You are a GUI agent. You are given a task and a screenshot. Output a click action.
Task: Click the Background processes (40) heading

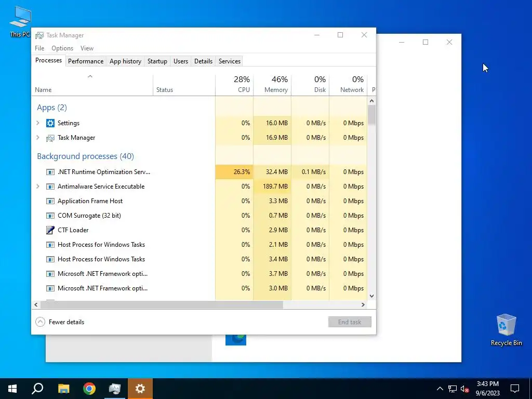86,156
